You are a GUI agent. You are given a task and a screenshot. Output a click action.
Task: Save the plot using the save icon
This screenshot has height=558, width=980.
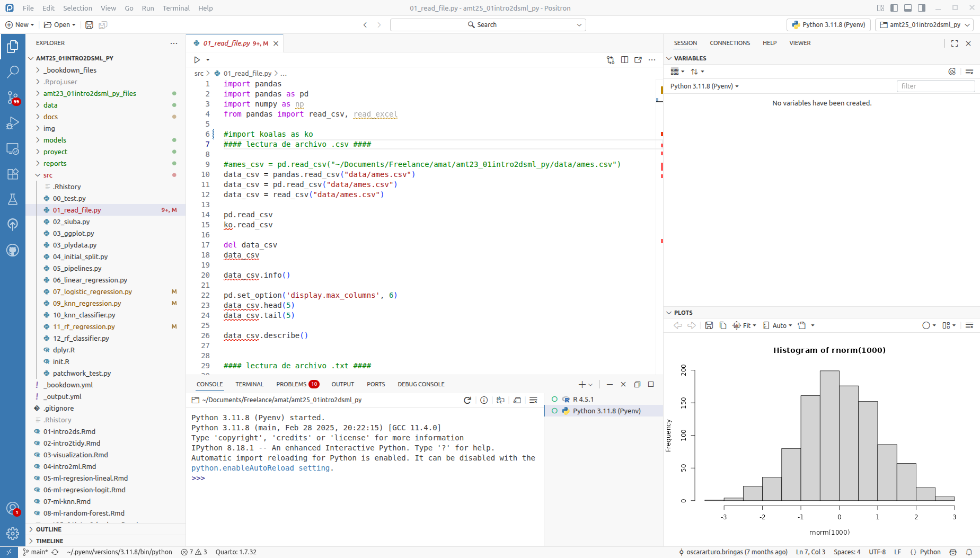pos(709,325)
